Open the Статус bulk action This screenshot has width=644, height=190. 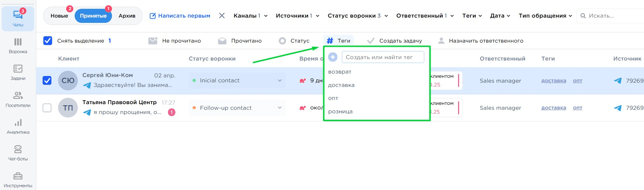tap(294, 41)
